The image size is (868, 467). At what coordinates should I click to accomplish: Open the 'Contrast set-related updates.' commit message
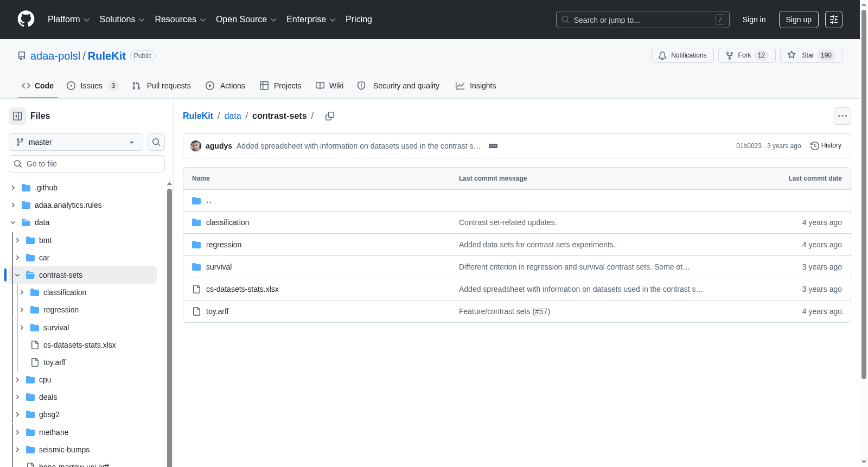point(508,222)
